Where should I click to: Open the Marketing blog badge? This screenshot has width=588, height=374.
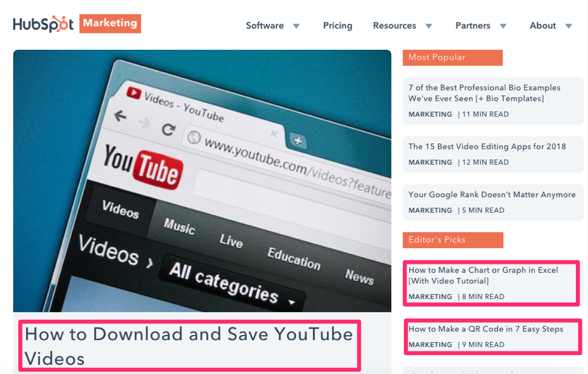coord(110,24)
